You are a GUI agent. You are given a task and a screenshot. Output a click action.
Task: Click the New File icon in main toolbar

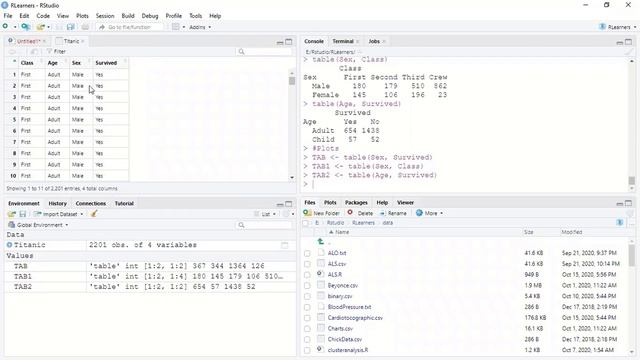5,27
